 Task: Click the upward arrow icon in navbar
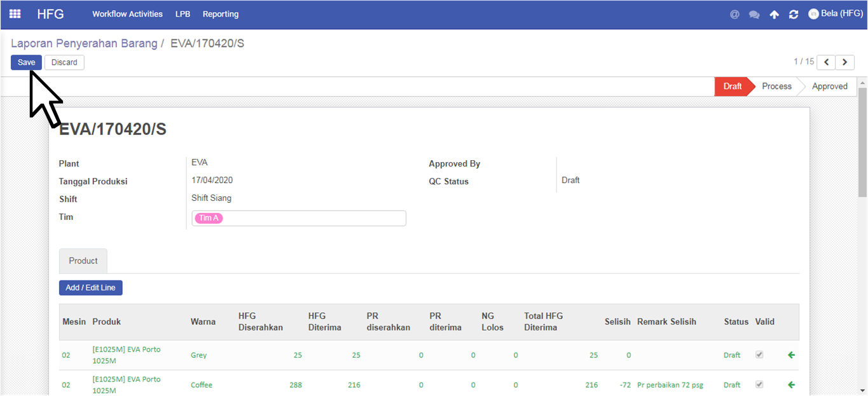[x=774, y=14]
